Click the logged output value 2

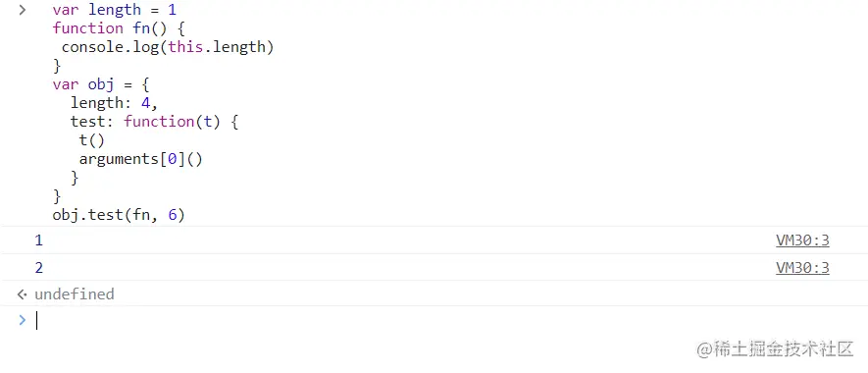coord(39,268)
